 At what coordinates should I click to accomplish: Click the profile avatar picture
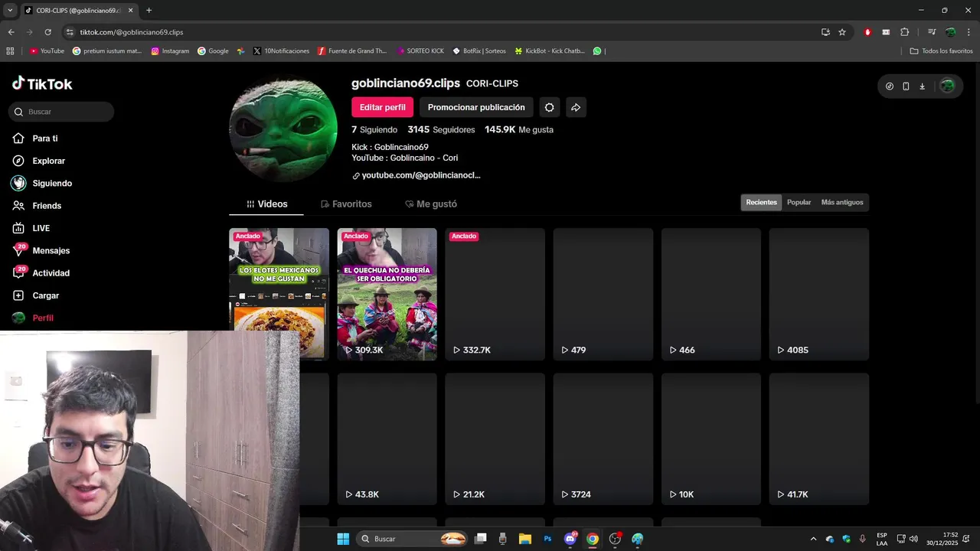(x=283, y=129)
